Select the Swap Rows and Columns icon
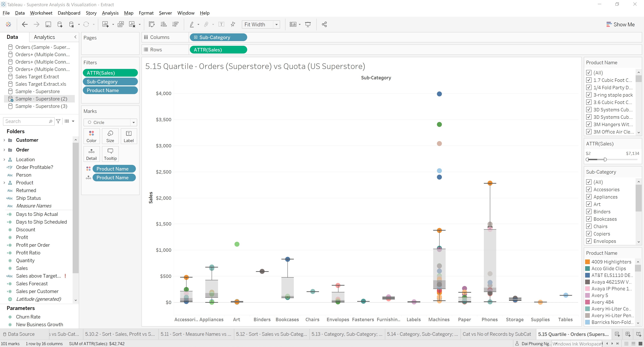The height and width of the screenshot is (347, 644). pos(152,24)
